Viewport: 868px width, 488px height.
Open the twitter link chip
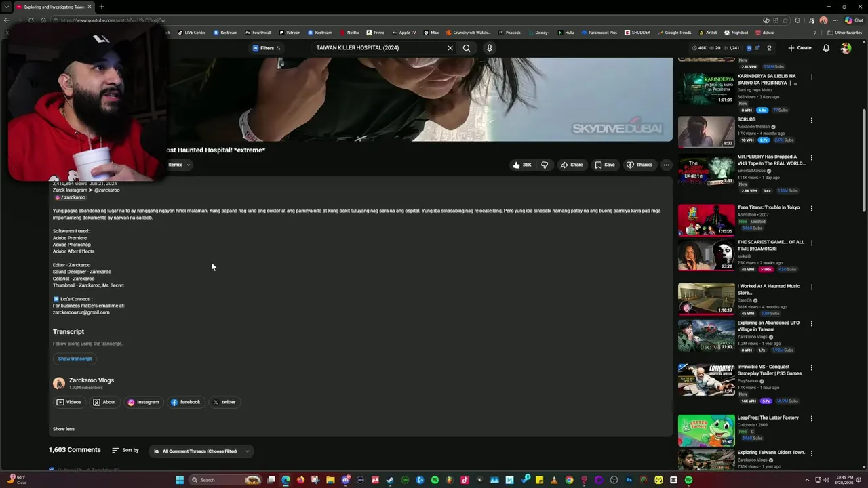[224, 402]
